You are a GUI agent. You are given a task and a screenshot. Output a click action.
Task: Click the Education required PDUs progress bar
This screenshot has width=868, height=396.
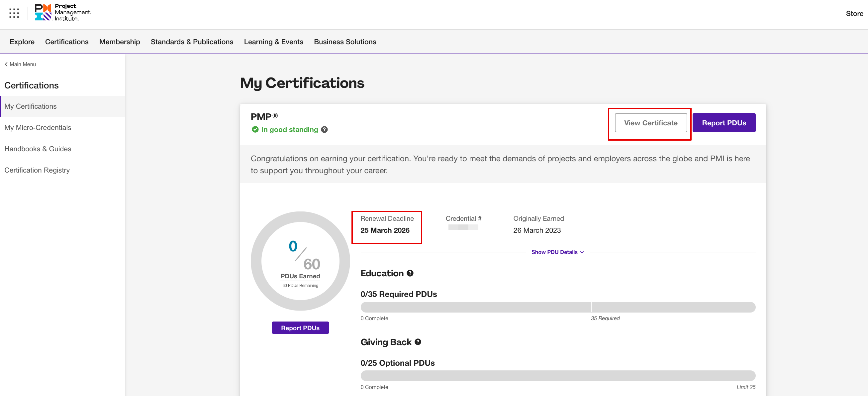click(x=558, y=307)
